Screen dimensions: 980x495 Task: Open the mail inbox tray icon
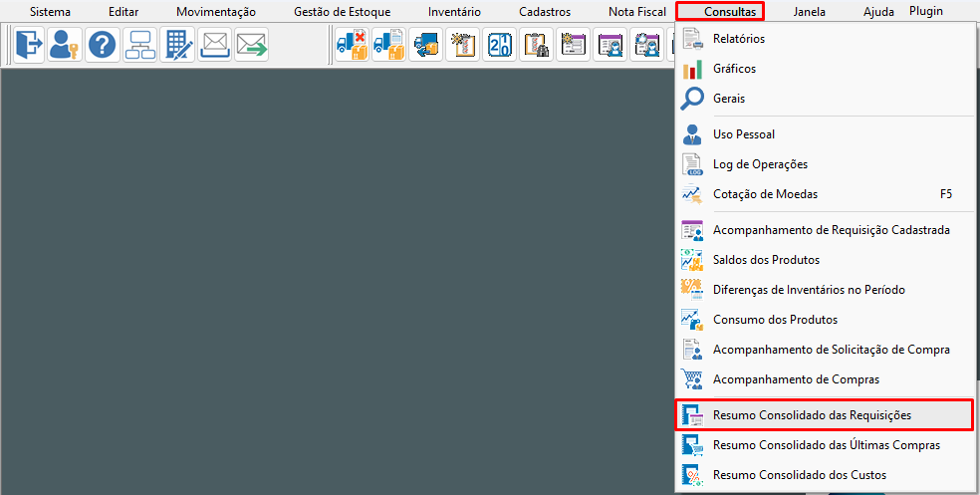pos(214,45)
